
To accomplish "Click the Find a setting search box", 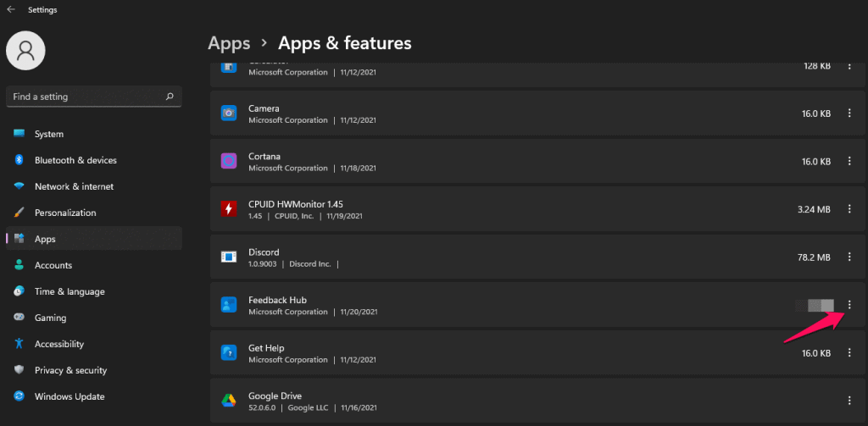I will tap(85, 97).
